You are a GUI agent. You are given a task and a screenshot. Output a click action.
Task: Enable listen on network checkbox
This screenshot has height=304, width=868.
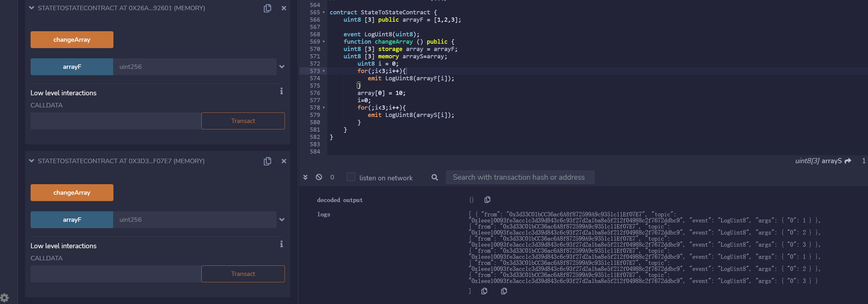coord(351,177)
